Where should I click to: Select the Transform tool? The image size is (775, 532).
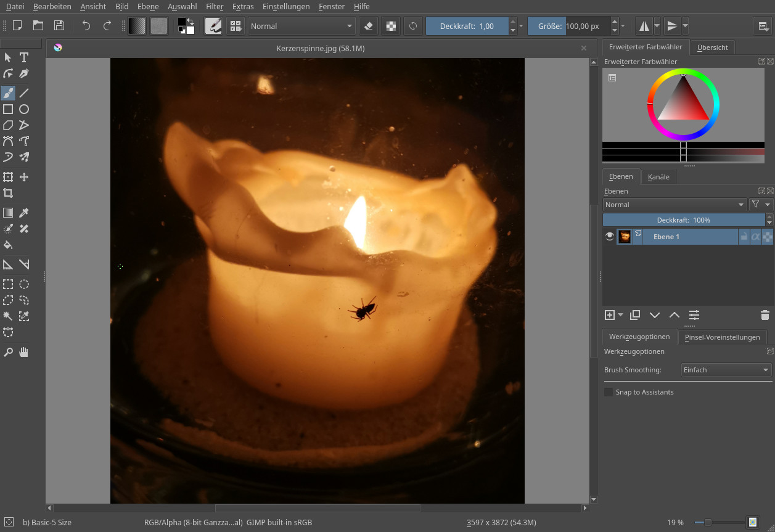point(8,177)
